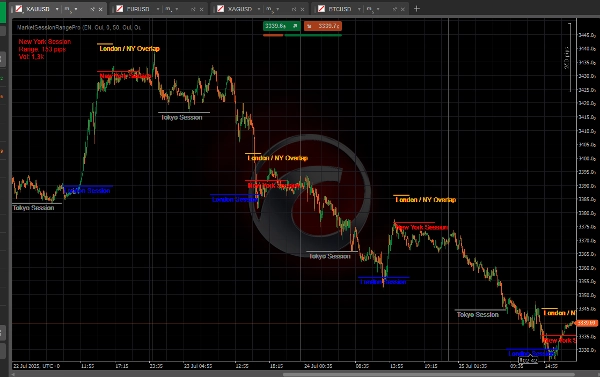Screen dimensions: 600x377
Task: Click the '22 Jul 2025, UTC+0' time label
Action: click(37, 366)
